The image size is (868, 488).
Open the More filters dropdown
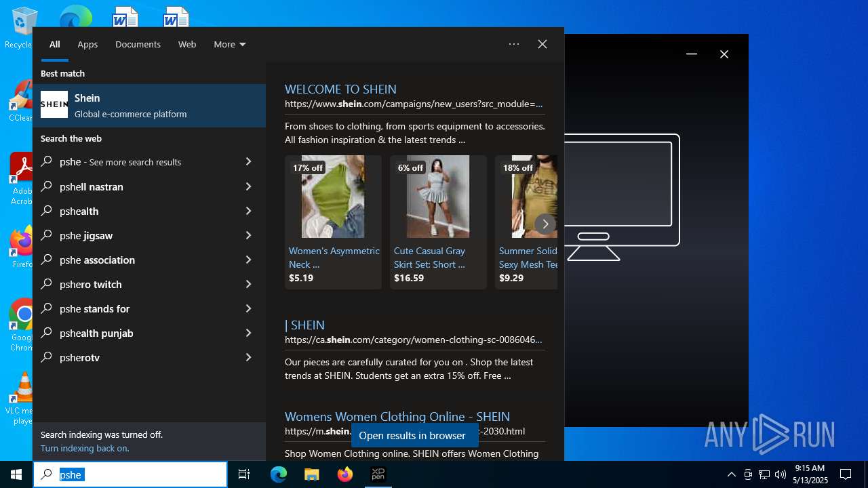(x=230, y=44)
